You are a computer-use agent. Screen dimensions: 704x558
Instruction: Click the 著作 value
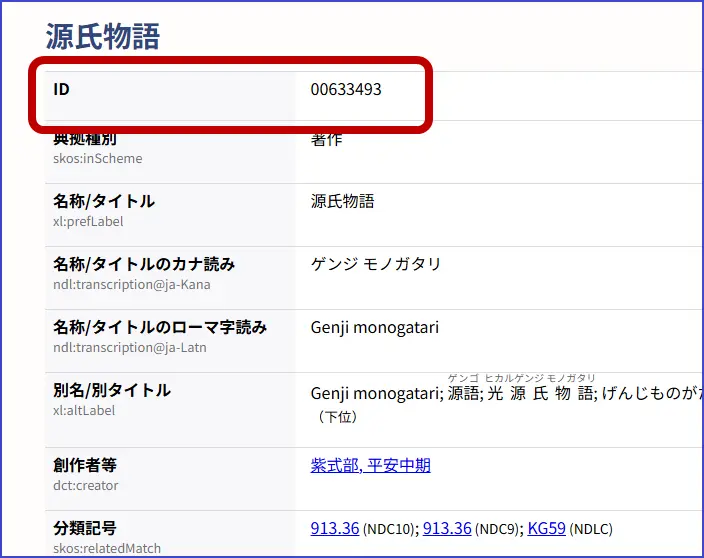(x=327, y=139)
